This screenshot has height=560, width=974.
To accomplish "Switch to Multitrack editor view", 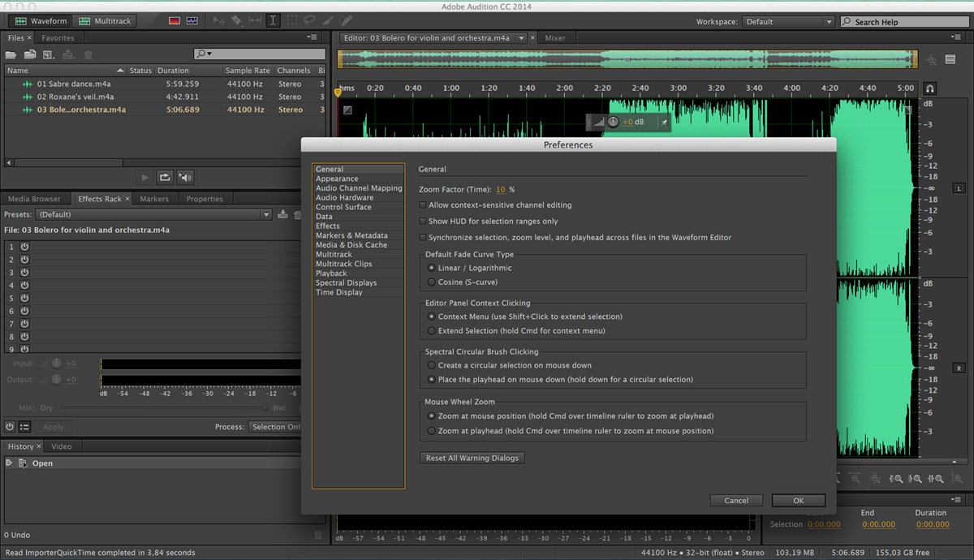I will 105,21.
